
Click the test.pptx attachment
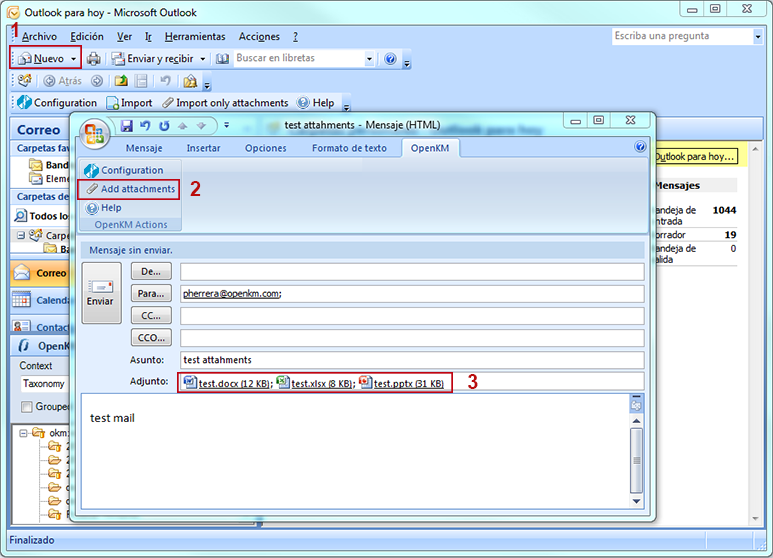[x=402, y=383]
